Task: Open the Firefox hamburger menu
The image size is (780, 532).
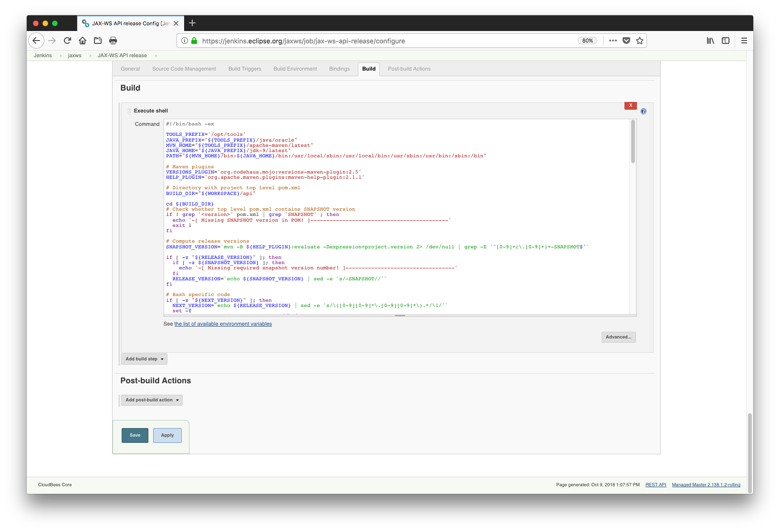Action: pos(744,41)
